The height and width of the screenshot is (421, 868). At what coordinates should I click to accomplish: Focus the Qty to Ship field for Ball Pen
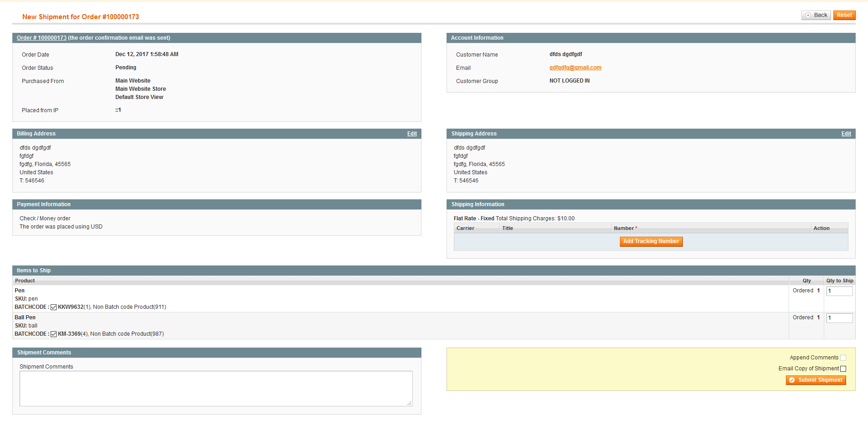(839, 318)
